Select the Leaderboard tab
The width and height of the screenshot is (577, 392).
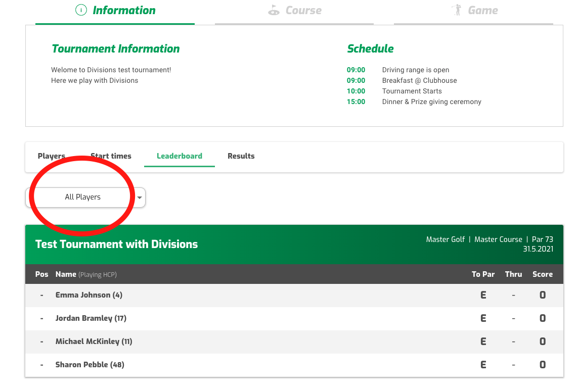click(x=179, y=156)
